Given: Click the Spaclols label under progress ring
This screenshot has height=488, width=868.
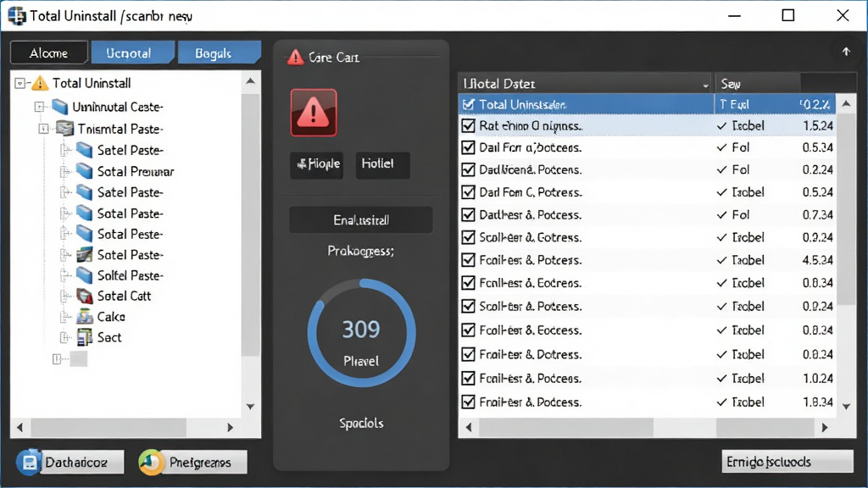Looking at the screenshot, I should coord(361,424).
